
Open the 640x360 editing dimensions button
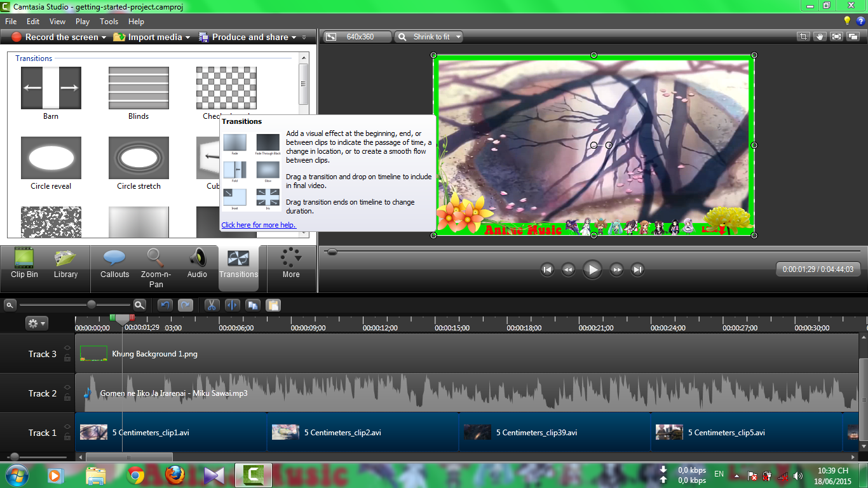click(x=356, y=37)
